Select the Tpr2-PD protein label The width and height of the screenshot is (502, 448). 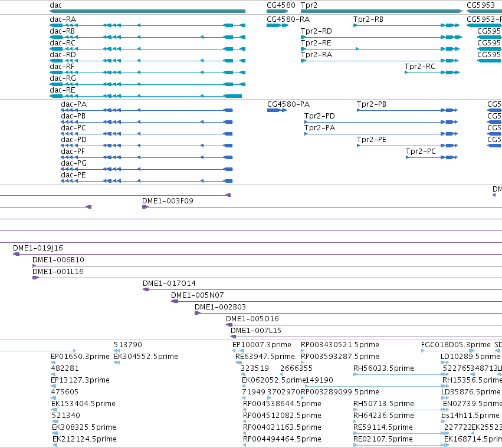[320, 116]
